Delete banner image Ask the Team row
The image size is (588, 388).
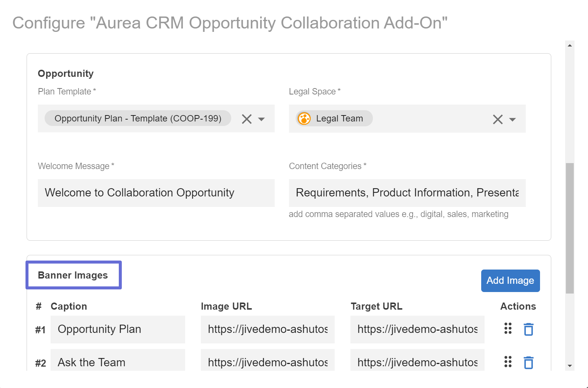tap(528, 363)
